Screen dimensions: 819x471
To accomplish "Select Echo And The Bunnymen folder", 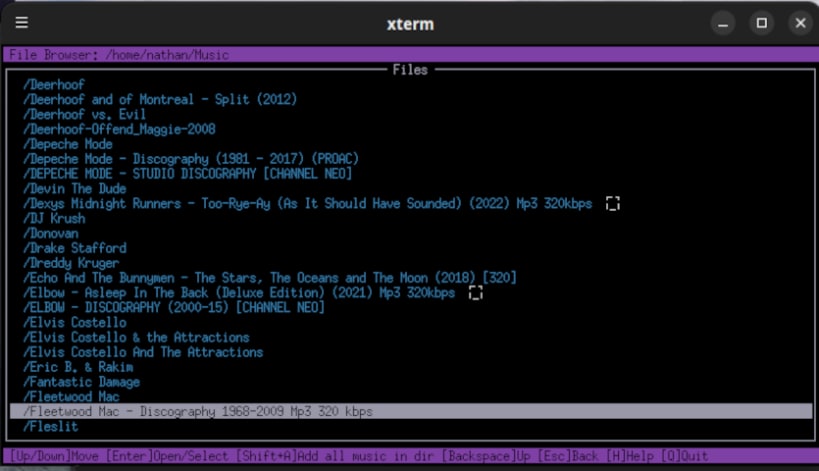I will (x=270, y=278).
